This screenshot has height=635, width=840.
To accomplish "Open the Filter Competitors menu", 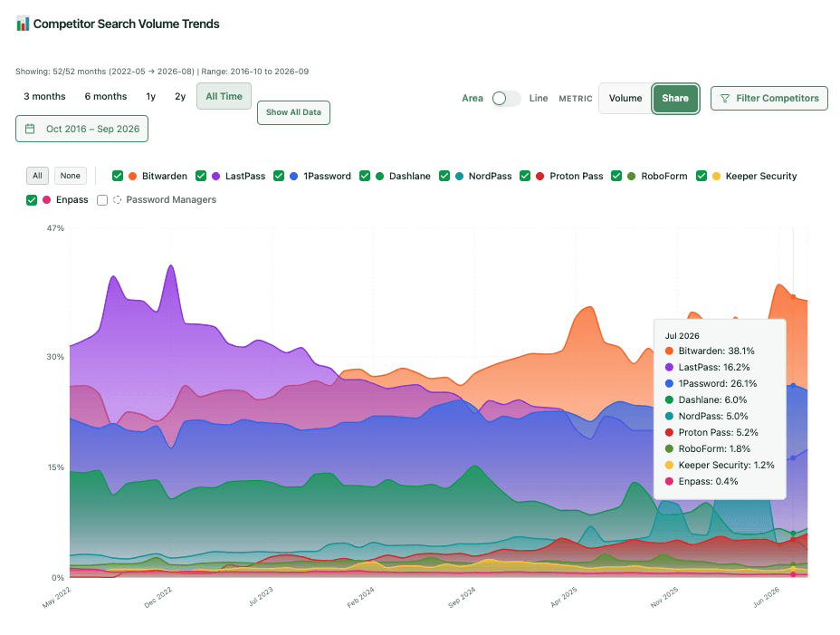I will click(x=769, y=98).
